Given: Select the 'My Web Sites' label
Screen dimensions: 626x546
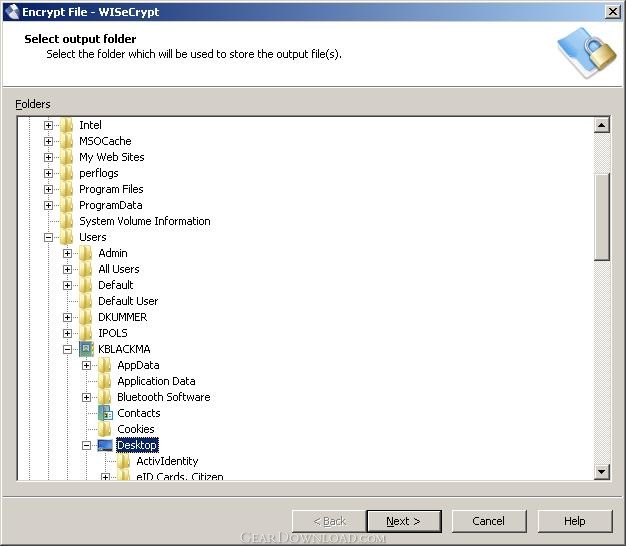Looking at the screenshot, I should pos(112,157).
